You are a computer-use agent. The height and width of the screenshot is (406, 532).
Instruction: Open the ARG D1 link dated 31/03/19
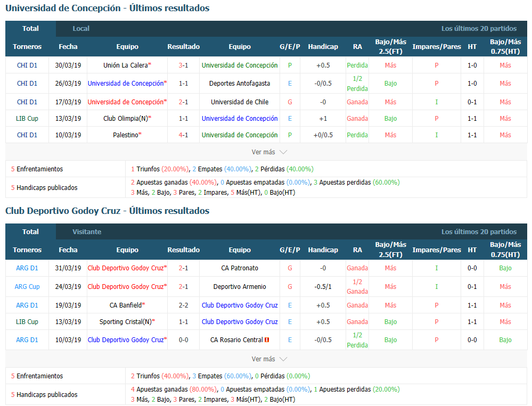(x=27, y=268)
